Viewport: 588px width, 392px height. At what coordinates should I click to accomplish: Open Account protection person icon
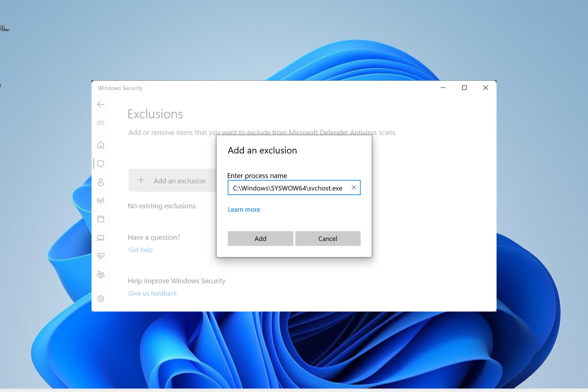click(x=101, y=182)
